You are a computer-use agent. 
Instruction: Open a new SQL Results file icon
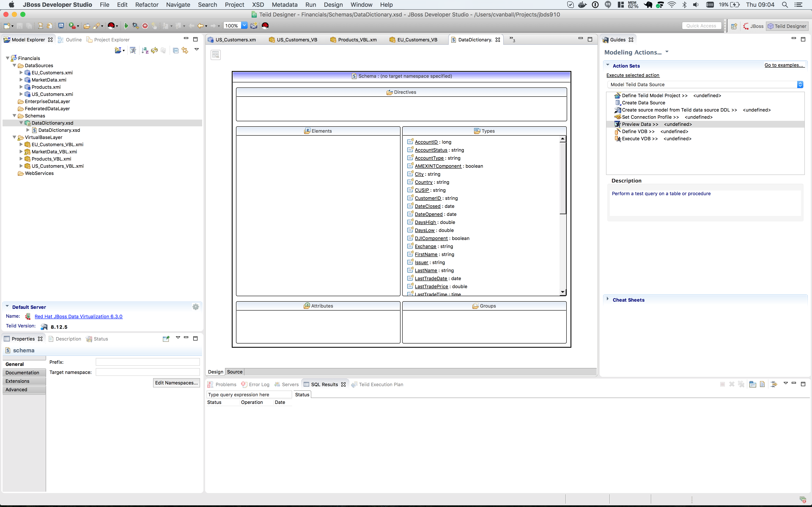coord(763,384)
